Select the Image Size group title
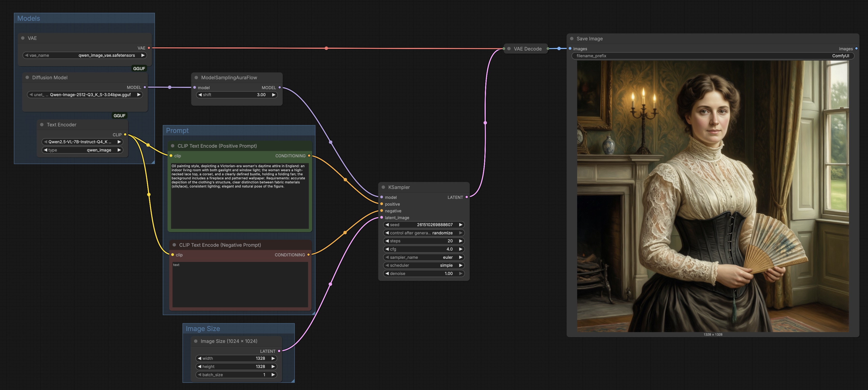Screen dimensions: 868x390 [x=203, y=329]
